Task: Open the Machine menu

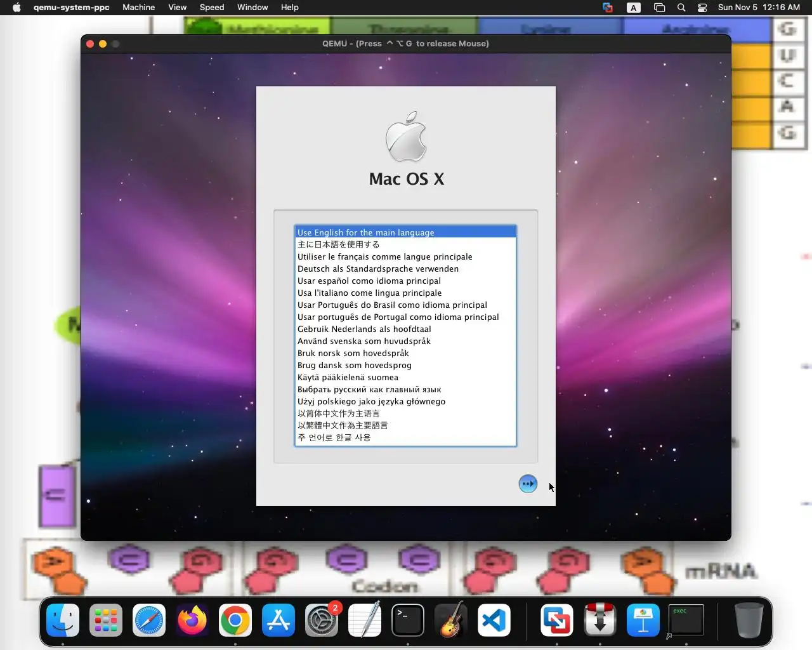Action: 138,7
